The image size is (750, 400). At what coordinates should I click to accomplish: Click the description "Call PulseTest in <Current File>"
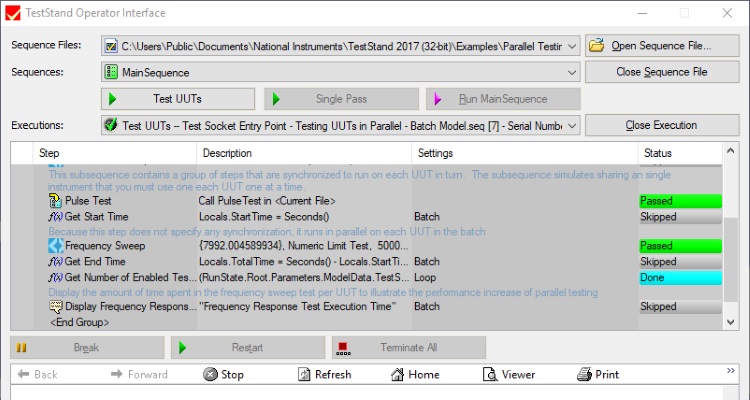click(x=267, y=201)
